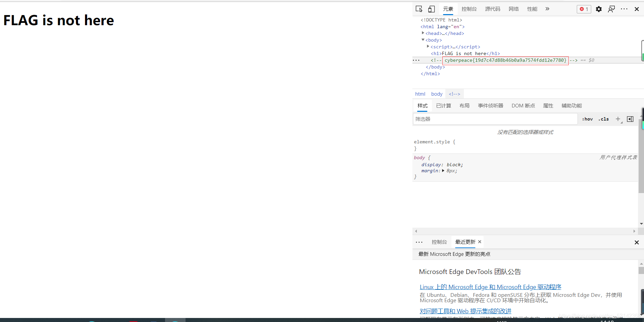Open DevTools settings gear
The image size is (644, 322).
click(599, 9)
